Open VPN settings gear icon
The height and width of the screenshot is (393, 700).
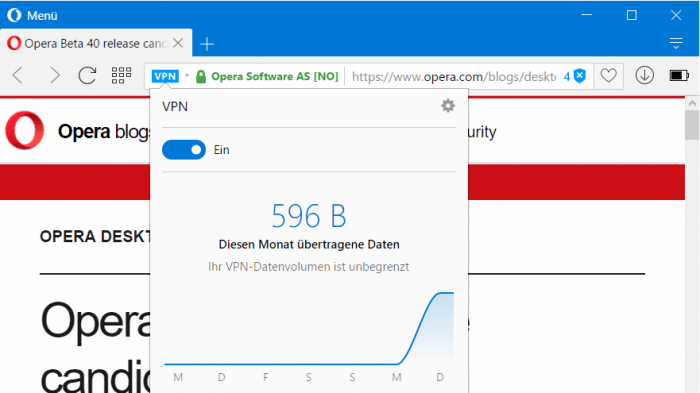448,106
